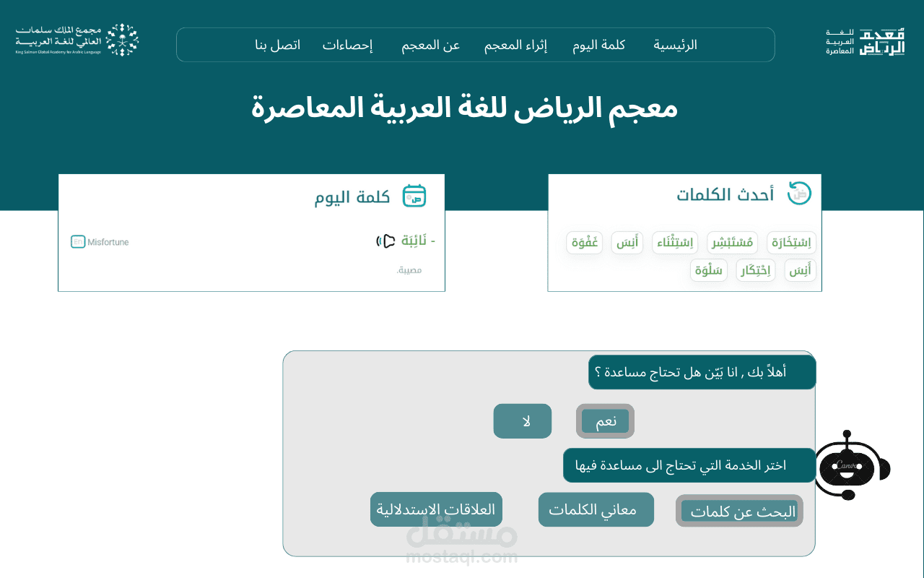
Task: Click the refresh icon beside أحدث الكلمات
Action: point(799,194)
